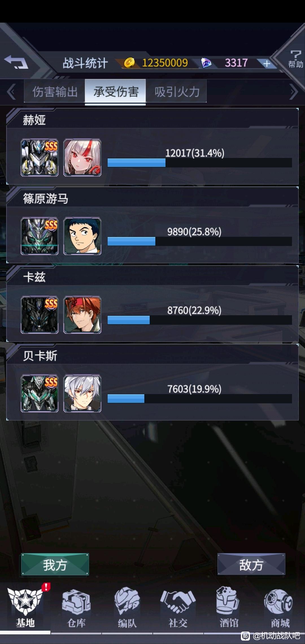
Task: Add diamonds with the plus icon
Action: [x=267, y=64]
